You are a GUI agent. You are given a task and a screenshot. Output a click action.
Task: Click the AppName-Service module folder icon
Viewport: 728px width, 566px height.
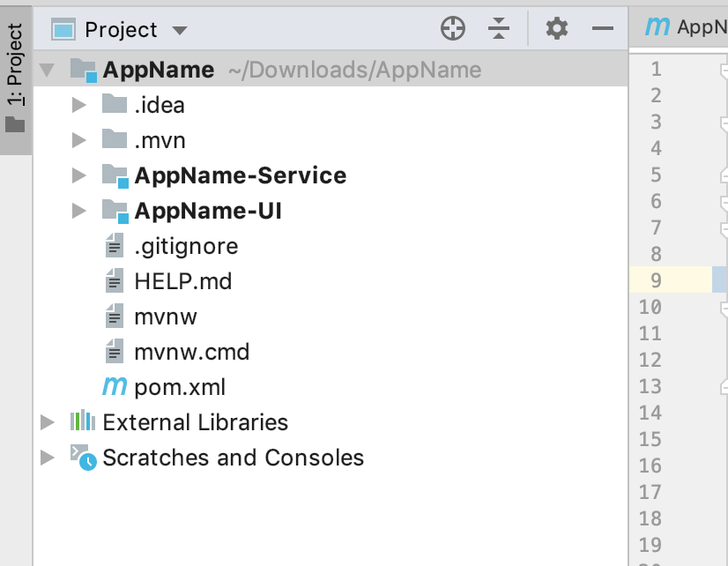[x=115, y=175]
